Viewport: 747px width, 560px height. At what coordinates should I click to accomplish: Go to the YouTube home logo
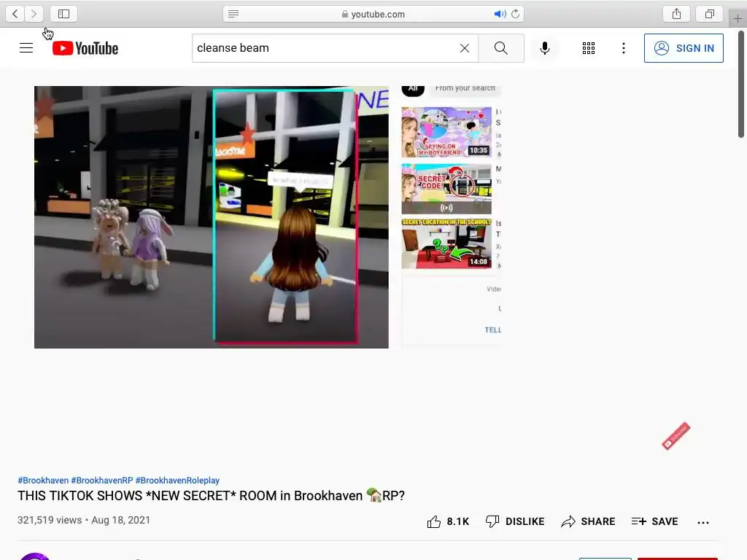point(85,48)
